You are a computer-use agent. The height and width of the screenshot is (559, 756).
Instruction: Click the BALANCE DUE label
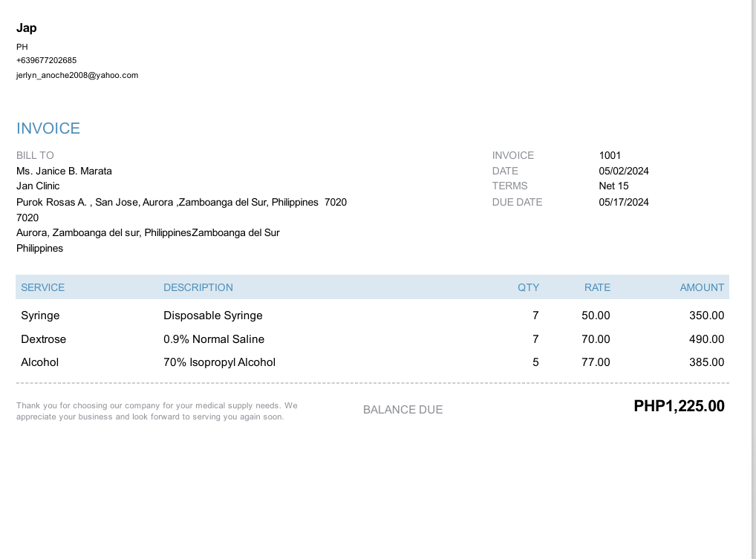point(403,410)
